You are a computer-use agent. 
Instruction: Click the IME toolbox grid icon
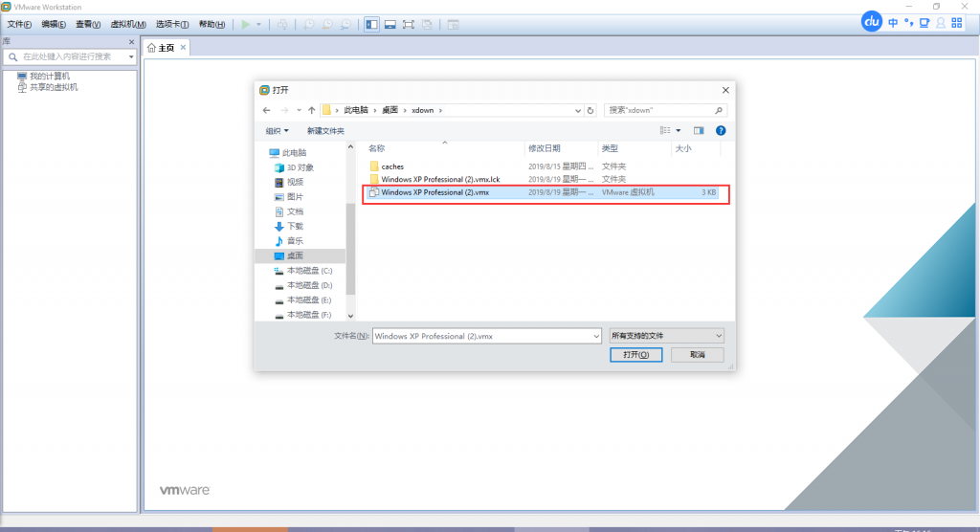tap(957, 23)
